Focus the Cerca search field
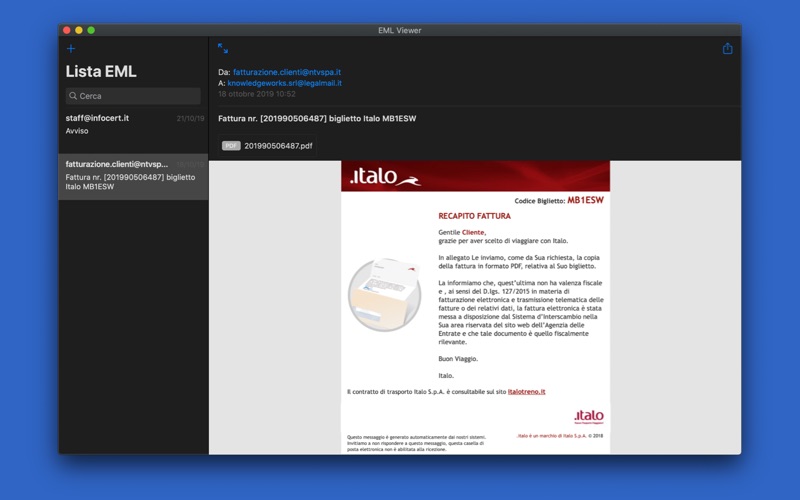The image size is (800, 500). [133, 96]
